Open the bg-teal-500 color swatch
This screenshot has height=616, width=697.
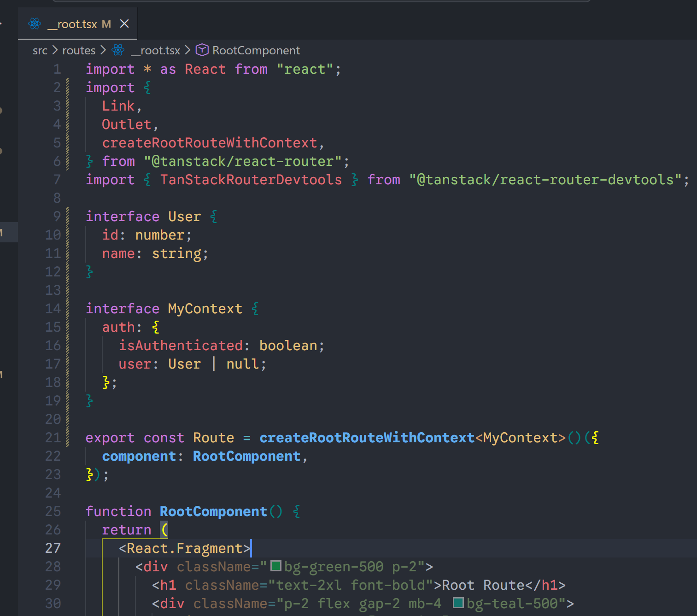[x=458, y=603]
